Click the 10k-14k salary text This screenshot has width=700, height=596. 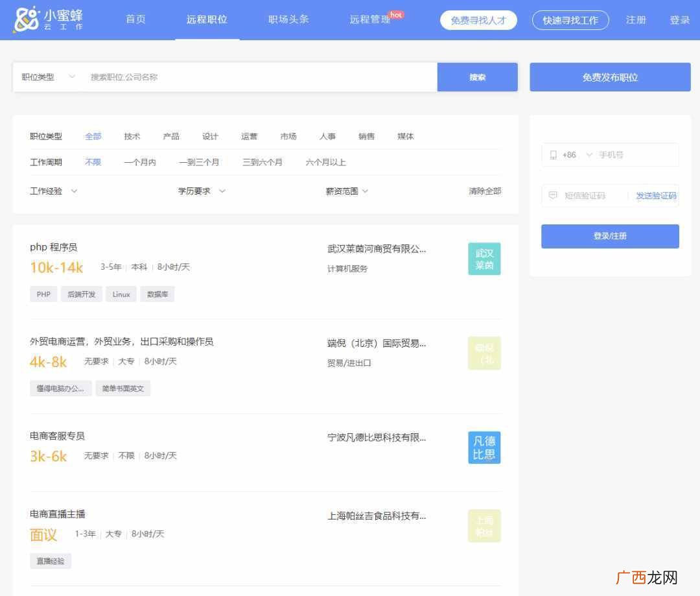pyautogui.click(x=56, y=268)
